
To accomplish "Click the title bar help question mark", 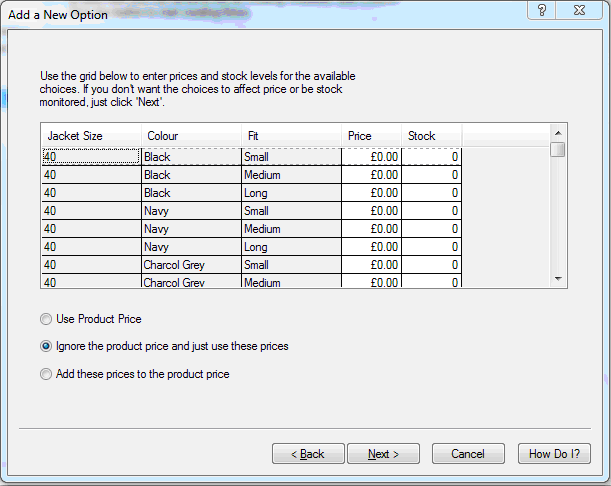I will pyautogui.click(x=541, y=10).
